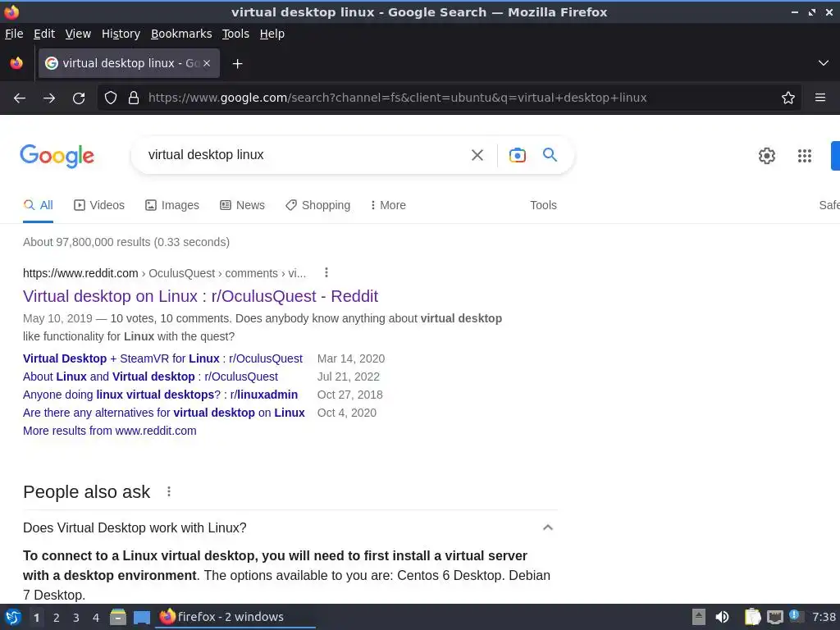Open removable media eject tray icon
Image resolution: width=840 pixels, height=630 pixels.
coord(699,617)
